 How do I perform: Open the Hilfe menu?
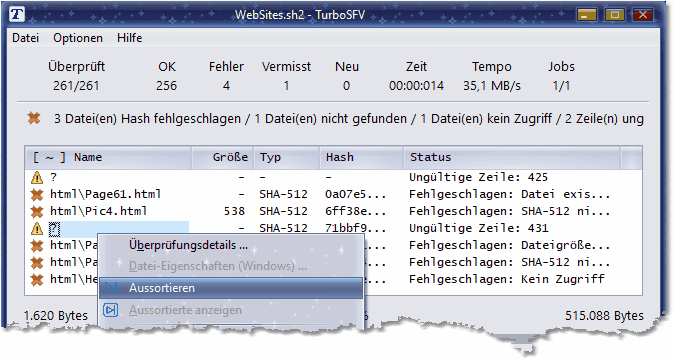[129, 38]
